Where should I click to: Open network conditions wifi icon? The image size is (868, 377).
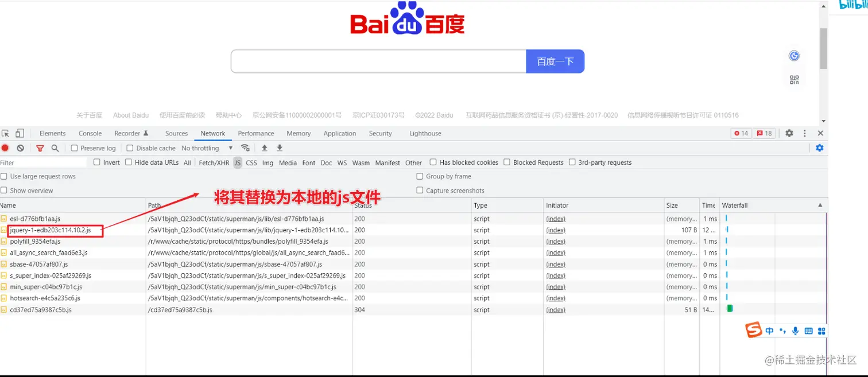[245, 148]
